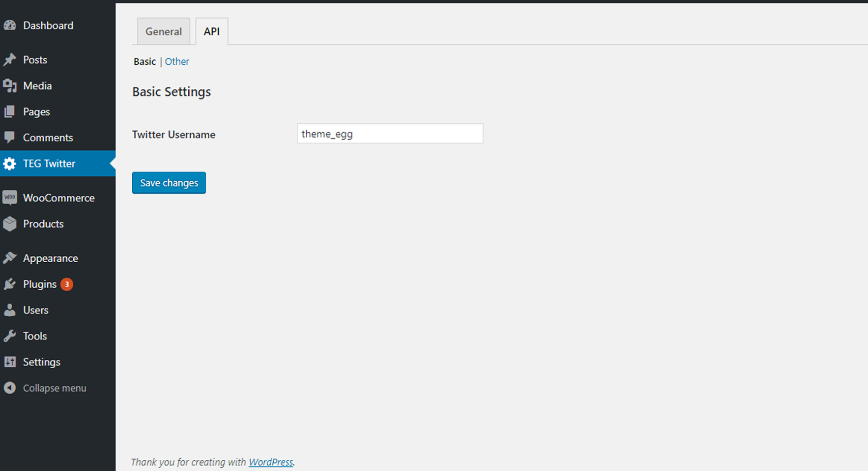Viewport: 868px width, 471px height.
Task: Click the Basic Settings heading
Action: (x=172, y=92)
